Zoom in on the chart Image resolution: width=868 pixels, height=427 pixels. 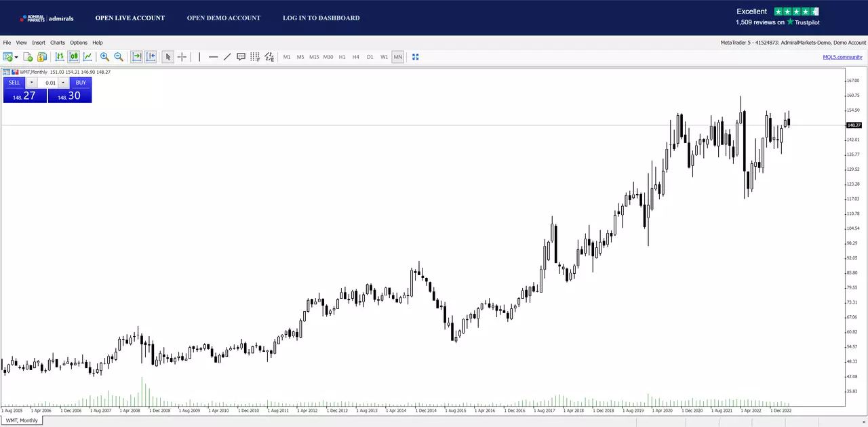click(104, 57)
